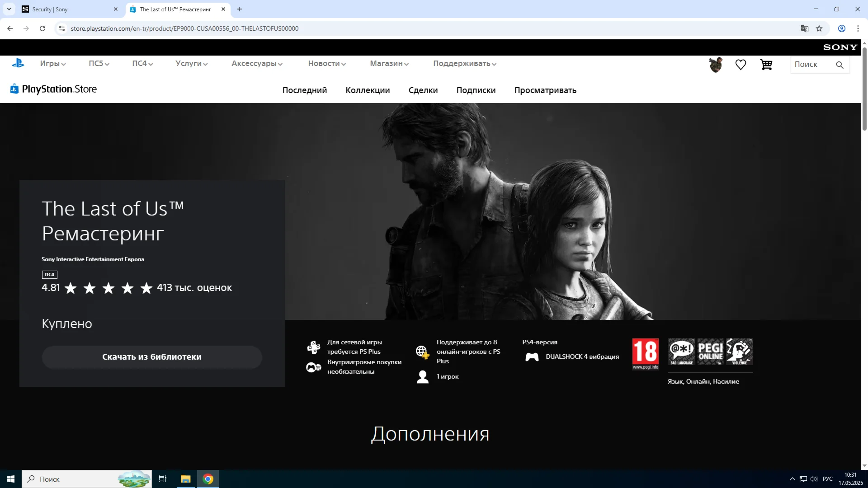The image size is (868, 488).
Task: Bookmark this page with star icon
Action: point(819,28)
